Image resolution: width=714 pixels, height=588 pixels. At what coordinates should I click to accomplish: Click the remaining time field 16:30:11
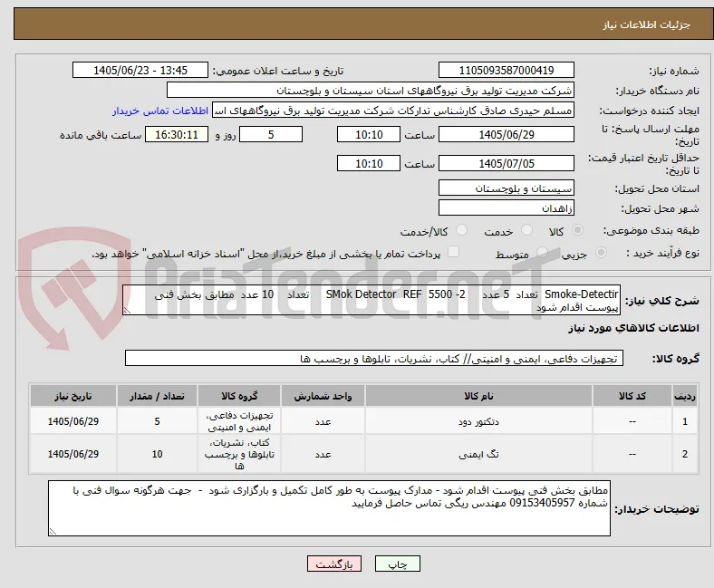coord(177,135)
